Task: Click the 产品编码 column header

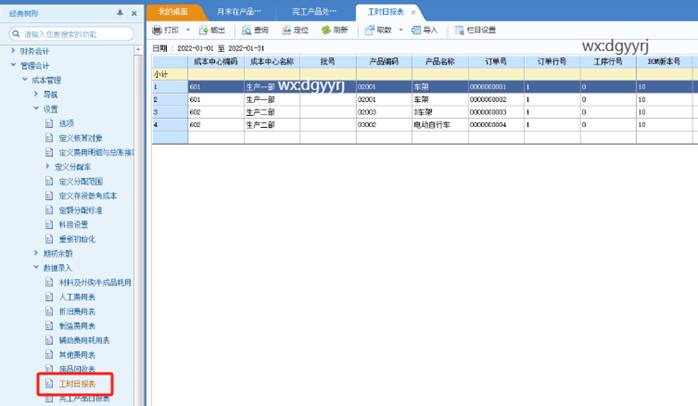Action: click(384, 61)
